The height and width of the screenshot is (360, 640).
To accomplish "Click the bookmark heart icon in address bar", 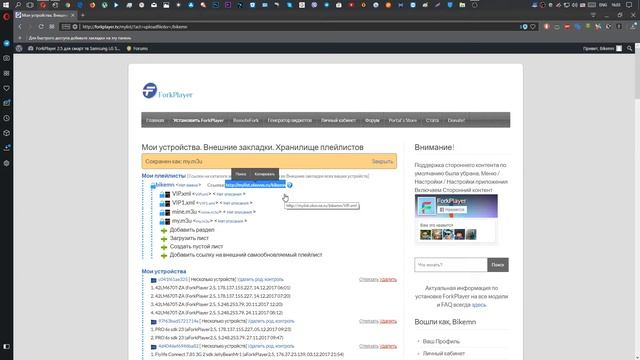I will click(533, 27).
